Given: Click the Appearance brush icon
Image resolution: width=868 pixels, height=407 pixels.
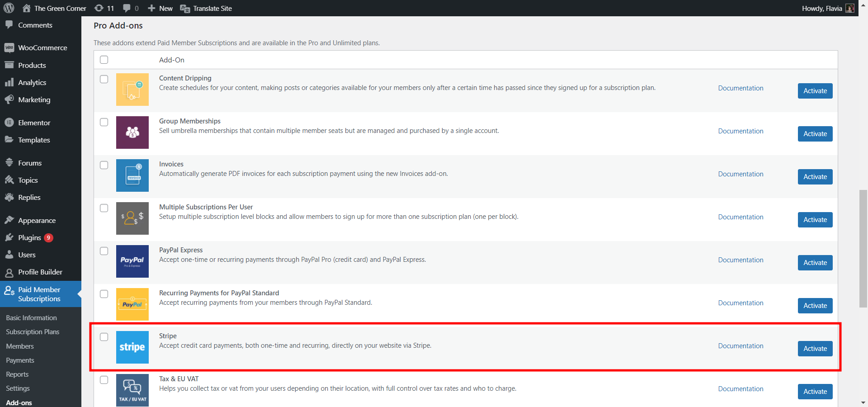Looking at the screenshot, I should pos(9,220).
